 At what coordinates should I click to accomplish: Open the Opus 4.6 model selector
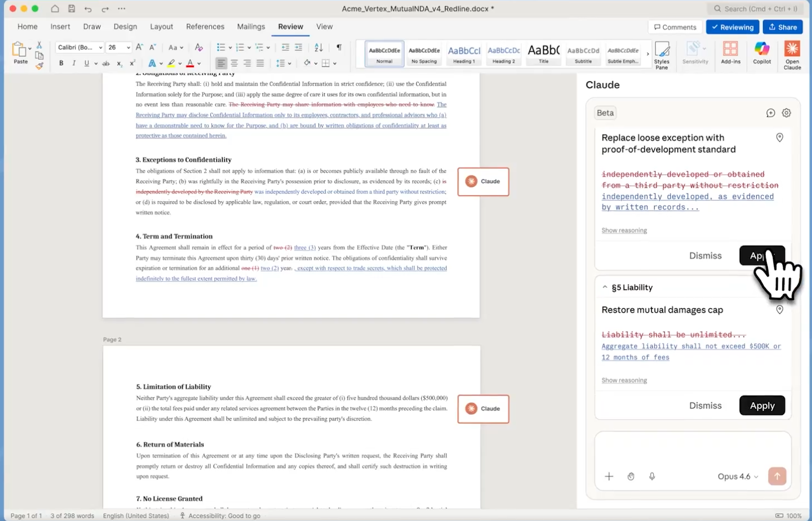click(x=738, y=476)
